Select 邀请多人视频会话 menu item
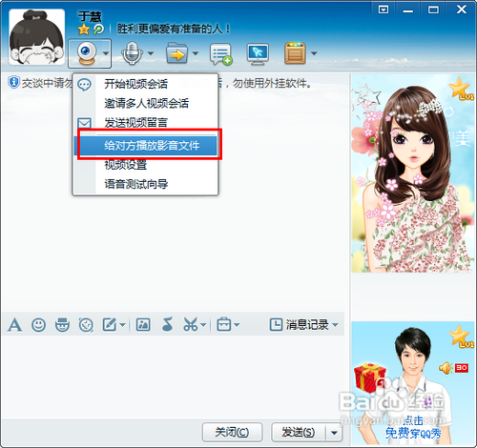Image resolution: width=477 pixels, height=448 pixels. 146,103
